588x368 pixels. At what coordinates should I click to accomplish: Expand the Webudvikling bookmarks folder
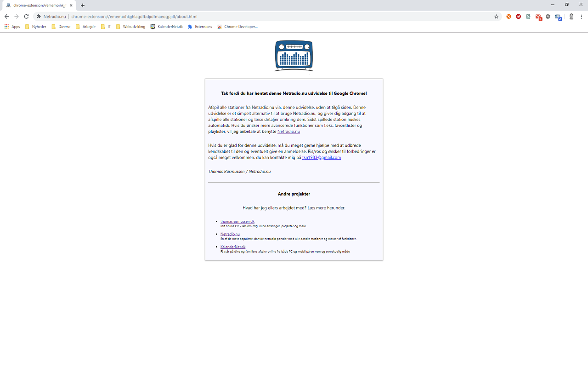[133, 26]
